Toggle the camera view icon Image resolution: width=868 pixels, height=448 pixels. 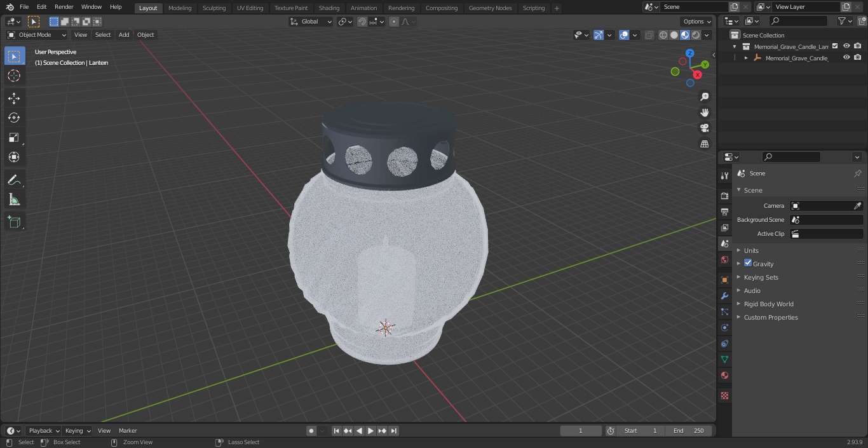coord(704,128)
